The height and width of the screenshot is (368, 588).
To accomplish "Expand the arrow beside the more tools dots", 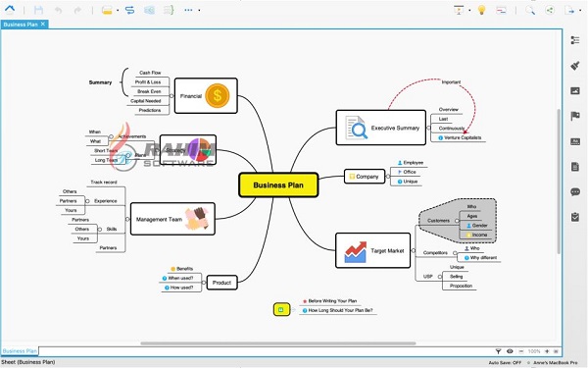I will coord(199,10).
